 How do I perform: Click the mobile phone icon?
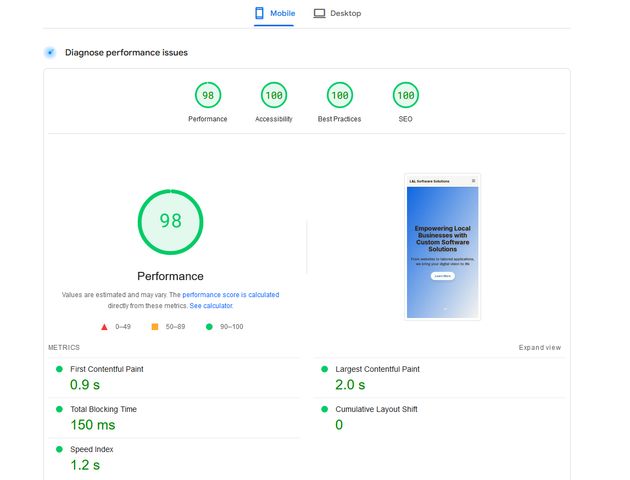[260, 13]
